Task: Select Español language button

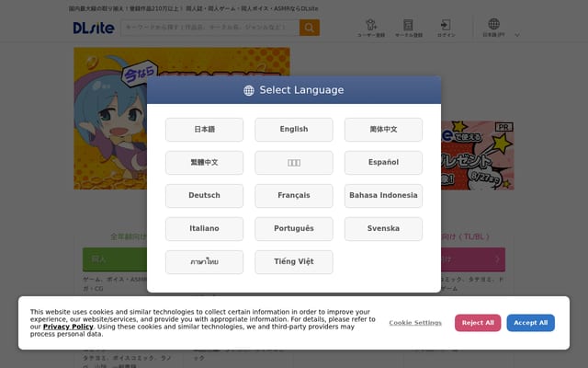Action: click(x=383, y=163)
